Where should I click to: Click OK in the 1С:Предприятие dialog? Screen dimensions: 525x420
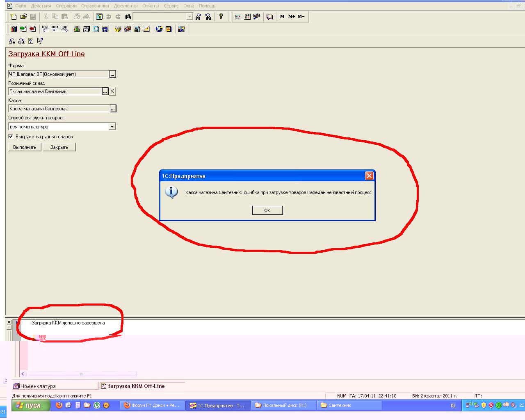click(267, 210)
